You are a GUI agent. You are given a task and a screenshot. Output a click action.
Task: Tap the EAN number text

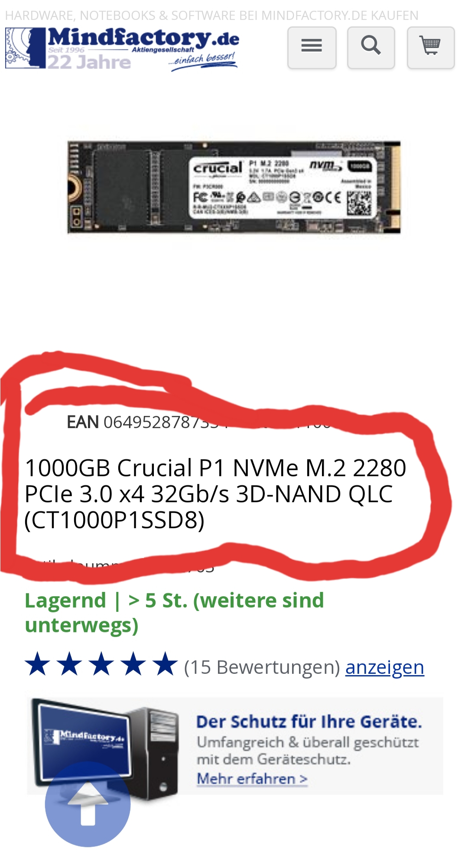[147, 422]
